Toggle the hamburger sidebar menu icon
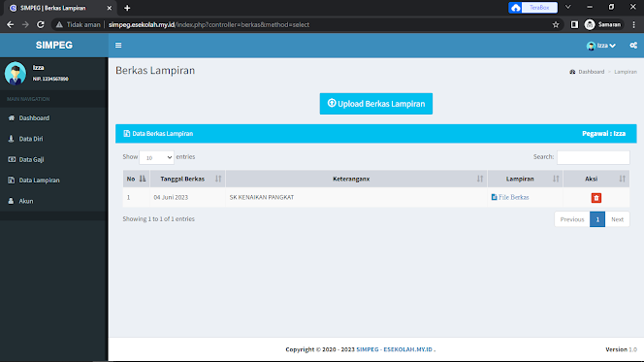The height and width of the screenshot is (362, 644). [x=118, y=46]
